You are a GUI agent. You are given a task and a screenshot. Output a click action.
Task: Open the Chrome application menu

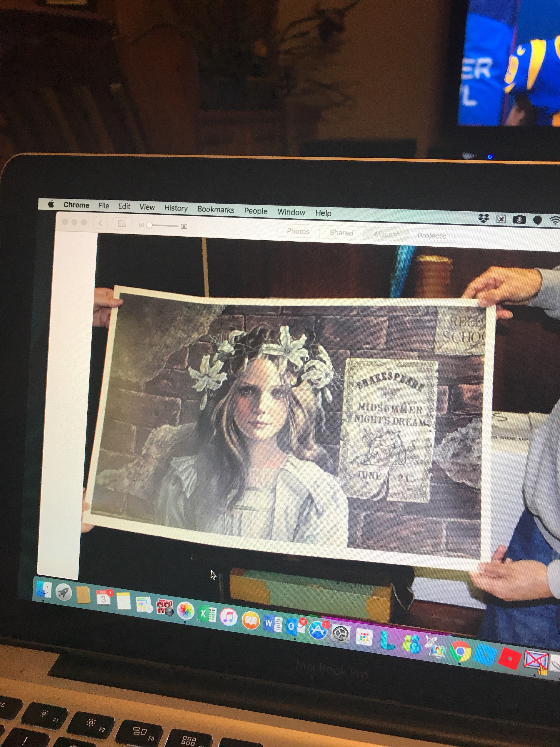(x=77, y=205)
